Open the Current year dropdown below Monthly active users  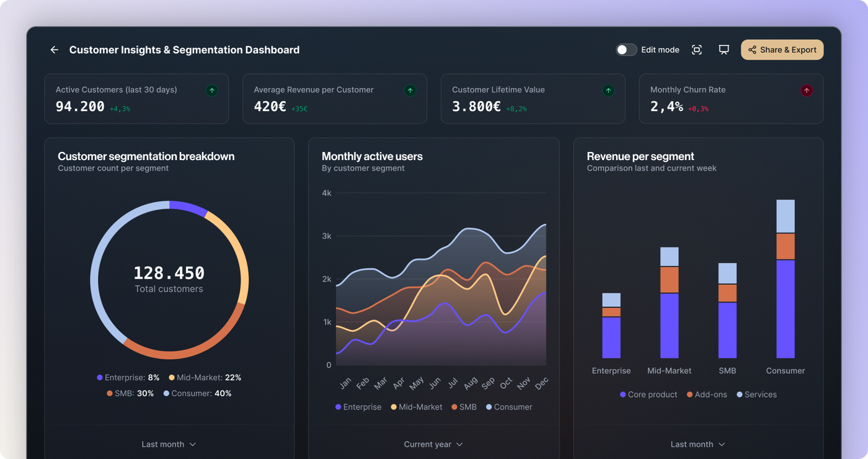coord(433,444)
